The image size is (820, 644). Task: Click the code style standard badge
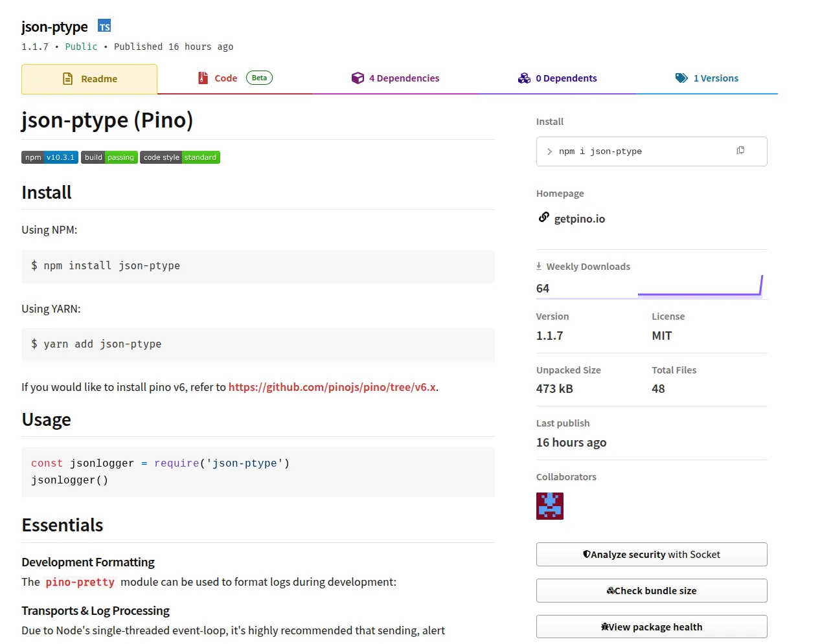click(x=180, y=157)
